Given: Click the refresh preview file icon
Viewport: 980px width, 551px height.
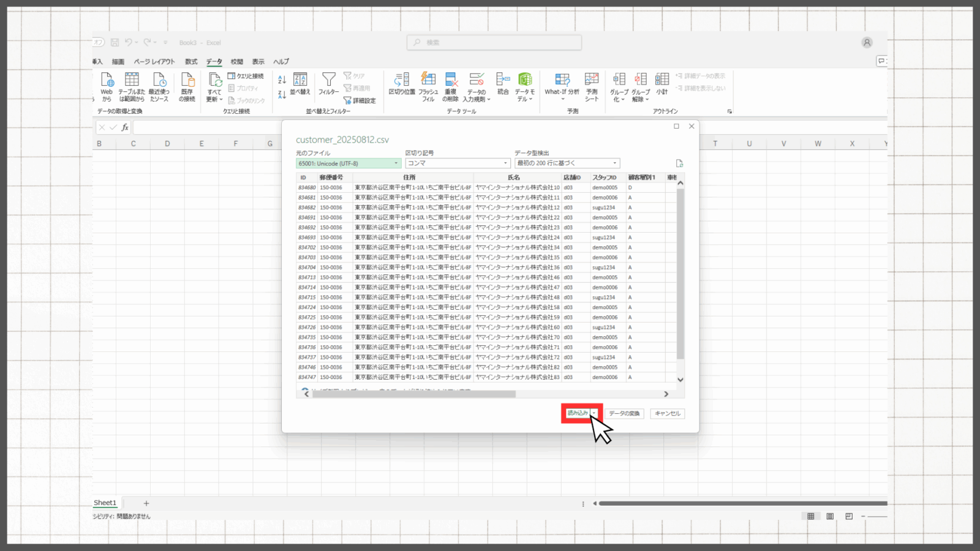Looking at the screenshot, I should coord(679,163).
